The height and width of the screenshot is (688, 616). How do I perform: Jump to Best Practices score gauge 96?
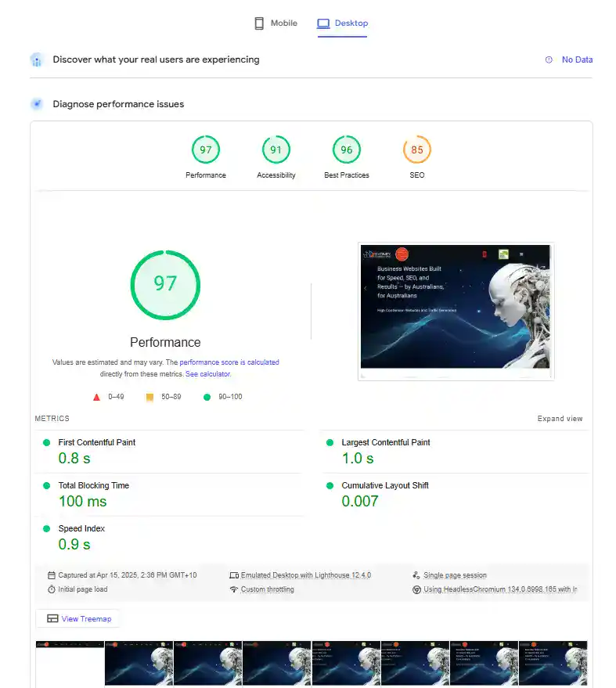pos(347,150)
